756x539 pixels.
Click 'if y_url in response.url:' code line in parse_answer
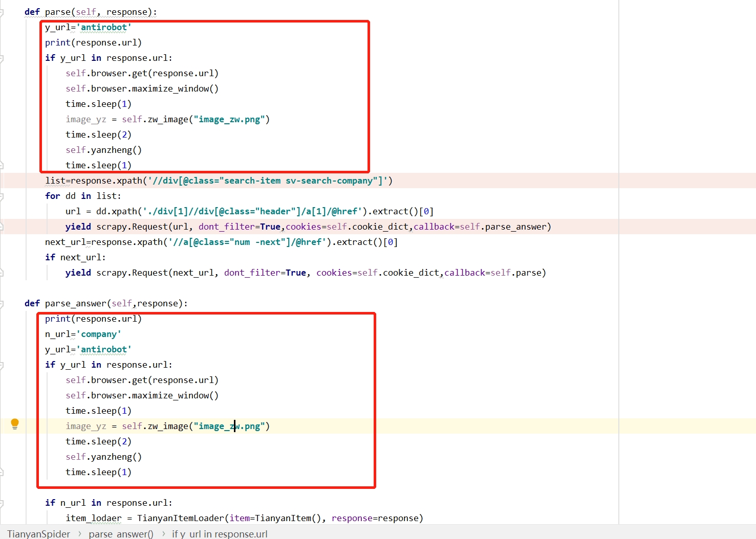coord(109,365)
